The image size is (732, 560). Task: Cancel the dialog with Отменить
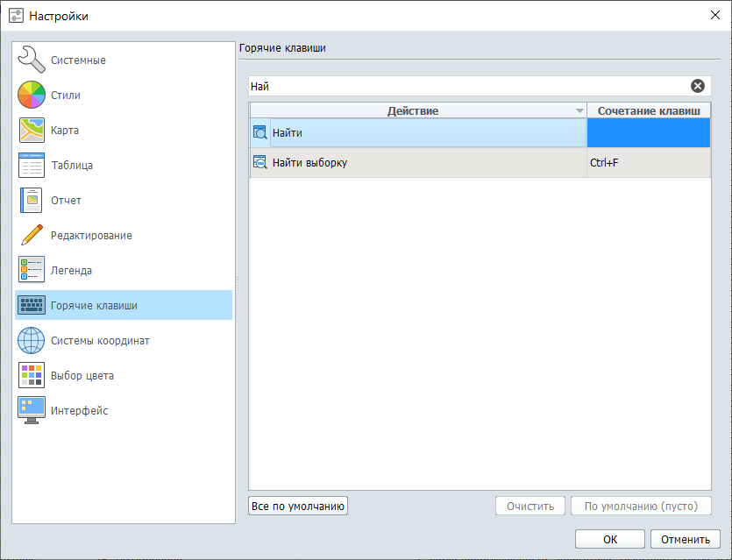click(x=685, y=539)
